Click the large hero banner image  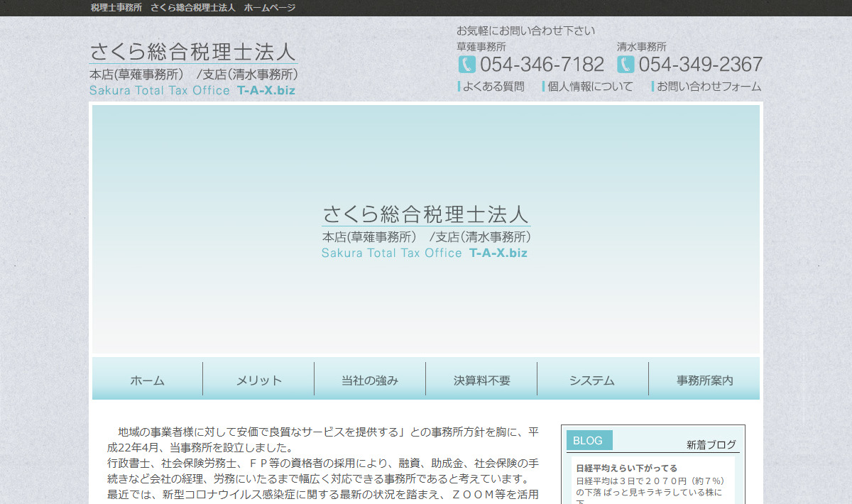tap(426, 229)
